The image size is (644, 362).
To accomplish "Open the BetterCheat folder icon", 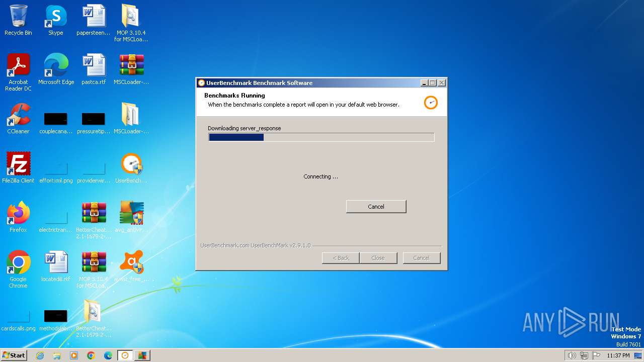I will (94, 318).
